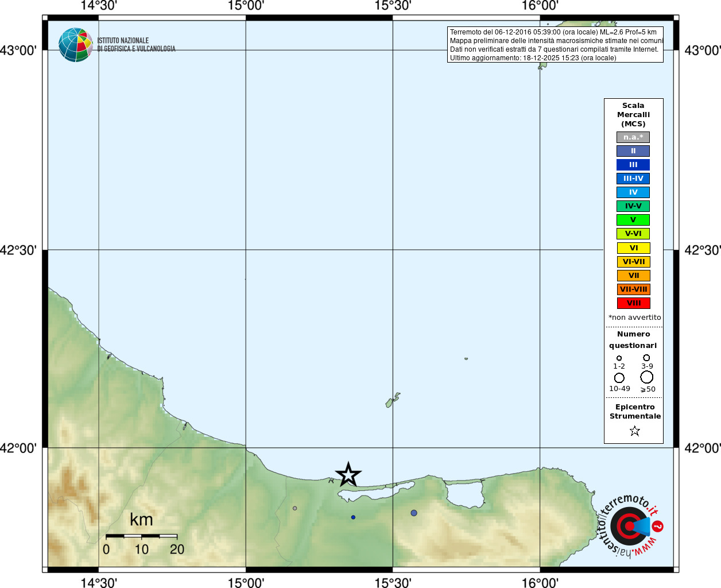Image resolution: width=721 pixels, height=588 pixels.
Task: Click the bright green V legend swatch
Action: (633, 220)
